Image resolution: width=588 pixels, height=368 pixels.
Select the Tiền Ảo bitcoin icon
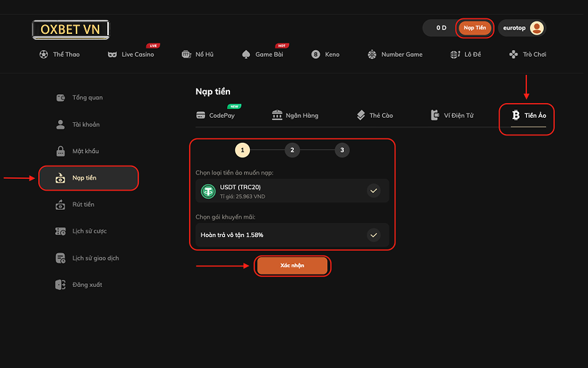pos(515,116)
